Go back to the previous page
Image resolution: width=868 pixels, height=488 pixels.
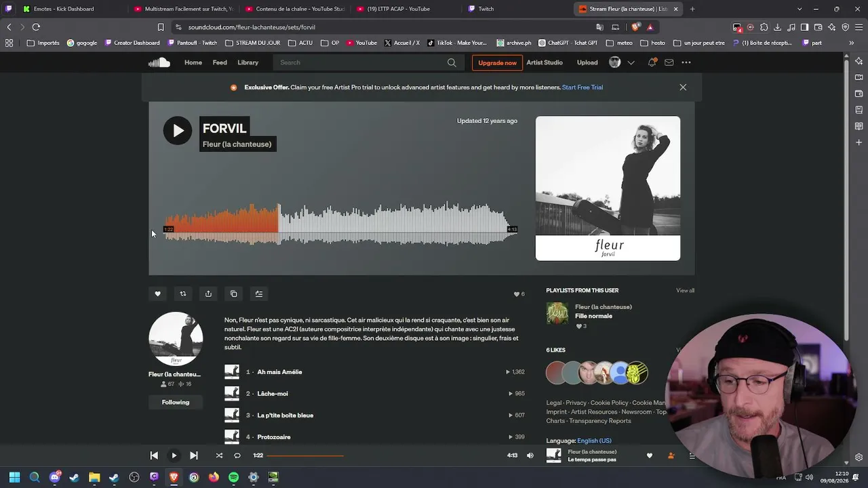coord(9,27)
